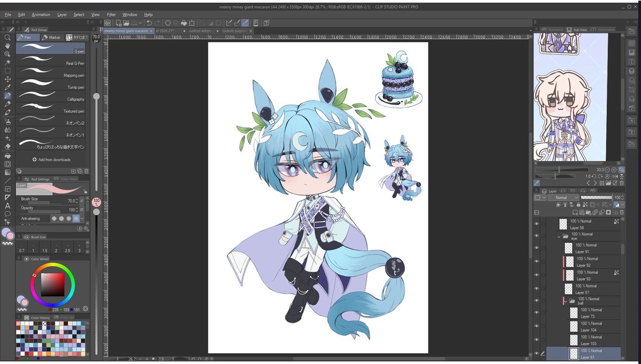Click the Redo arrow in command bar

coord(157,23)
